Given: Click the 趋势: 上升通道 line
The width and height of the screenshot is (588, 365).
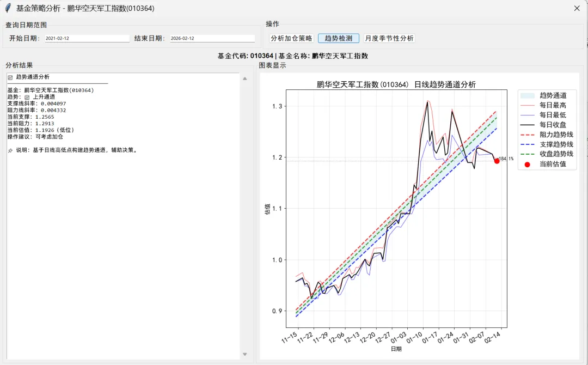Looking at the screenshot, I should click(32, 97).
